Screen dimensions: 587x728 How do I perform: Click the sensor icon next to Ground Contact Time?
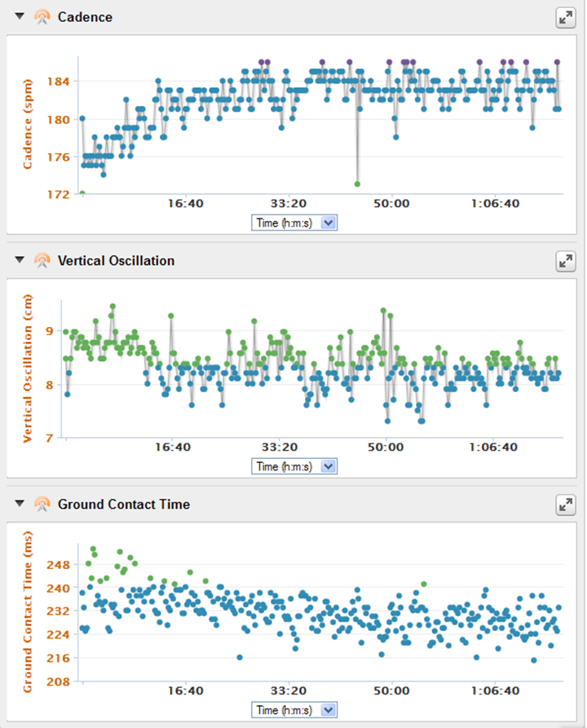coord(42,504)
